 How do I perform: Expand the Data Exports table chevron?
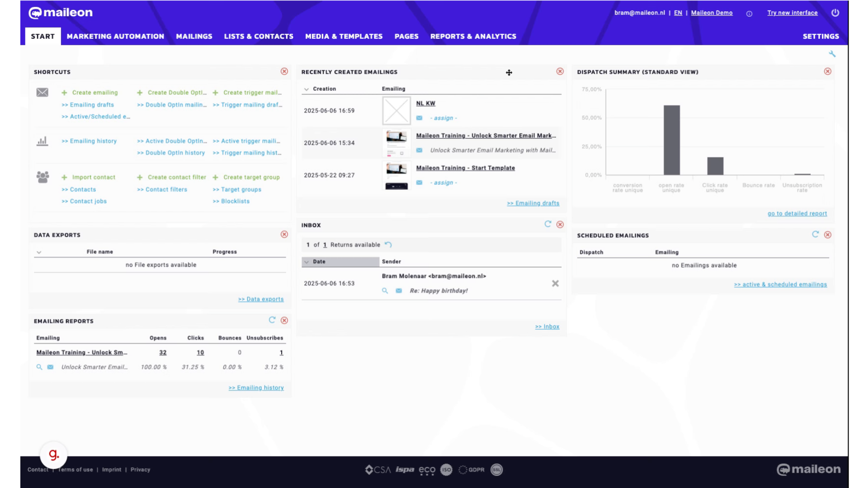point(39,252)
